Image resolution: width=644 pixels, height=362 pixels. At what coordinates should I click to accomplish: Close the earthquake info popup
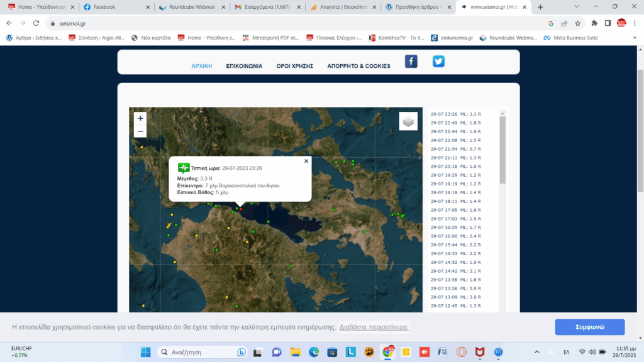pos(306,161)
